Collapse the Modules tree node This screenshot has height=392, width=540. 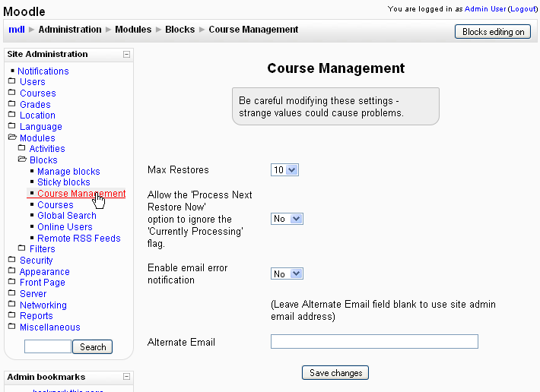[x=37, y=138]
